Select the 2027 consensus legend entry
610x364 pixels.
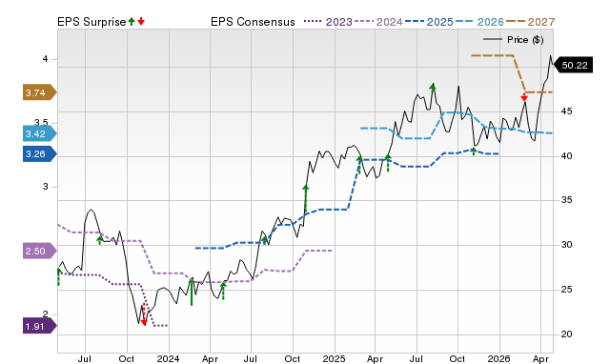click(530, 22)
